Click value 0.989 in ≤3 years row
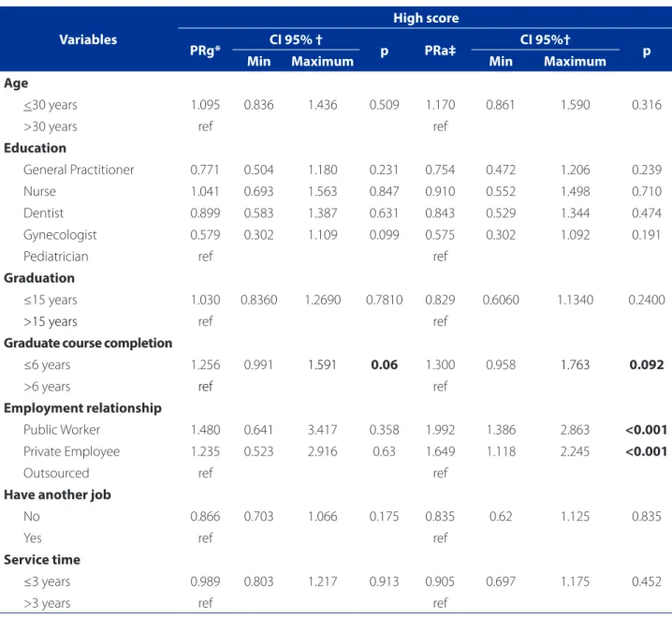Screen dimensions: 672x619 205,582
